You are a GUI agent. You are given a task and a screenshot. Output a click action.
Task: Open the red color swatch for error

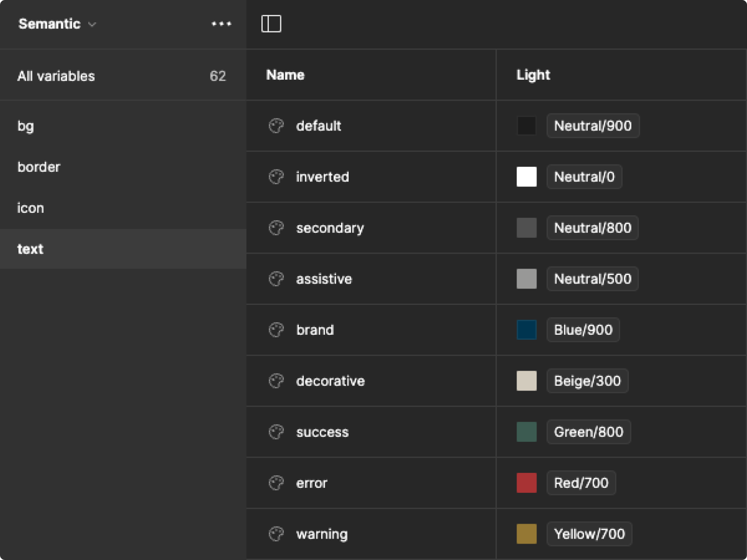pyautogui.click(x=527, y=483)
